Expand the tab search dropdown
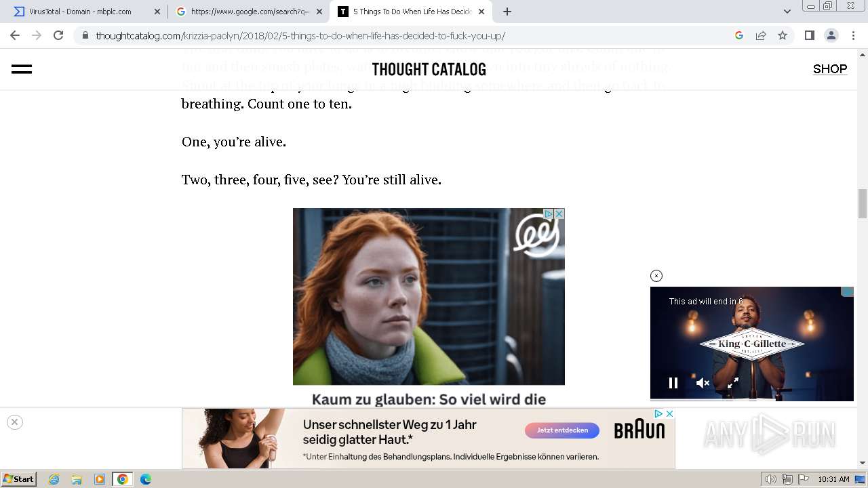This screenshot has height=488, width=868. (787, 12)
